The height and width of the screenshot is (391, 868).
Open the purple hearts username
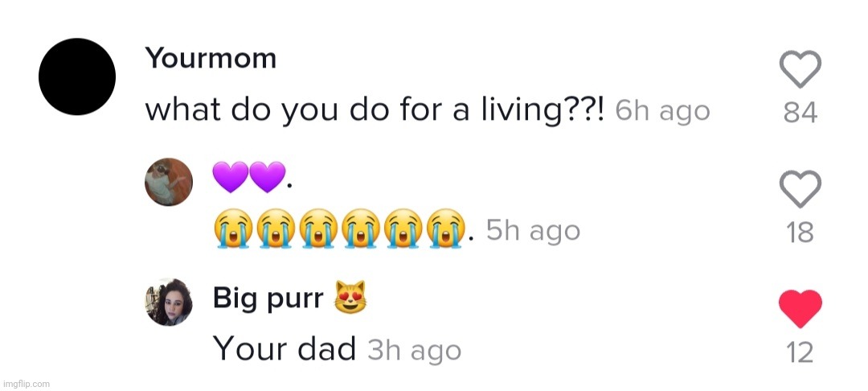tap(252, 177)
